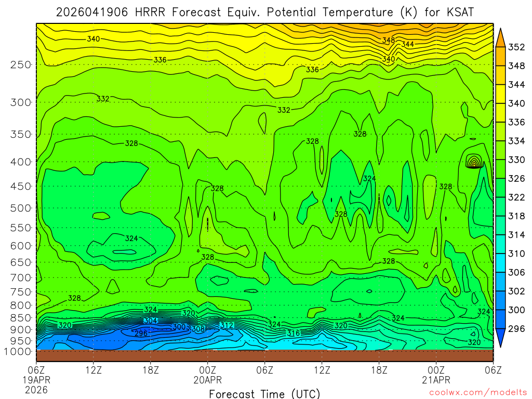Click the cyan colorbar swatch between 306 and 310
Image resolution: width=532 pixels, height=399 pixels.
pyautogui.click(x=500, y=263)
